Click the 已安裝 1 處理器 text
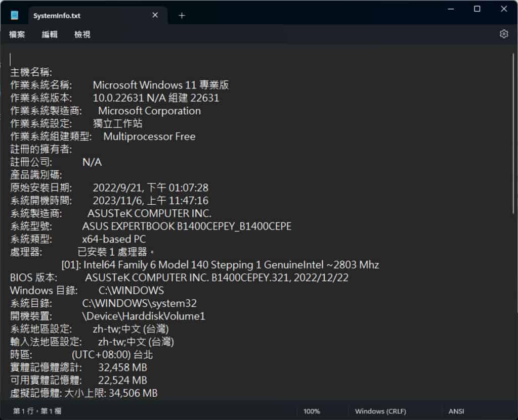The width and height of the screenshot is (518, 420). (x=112, y=252)
